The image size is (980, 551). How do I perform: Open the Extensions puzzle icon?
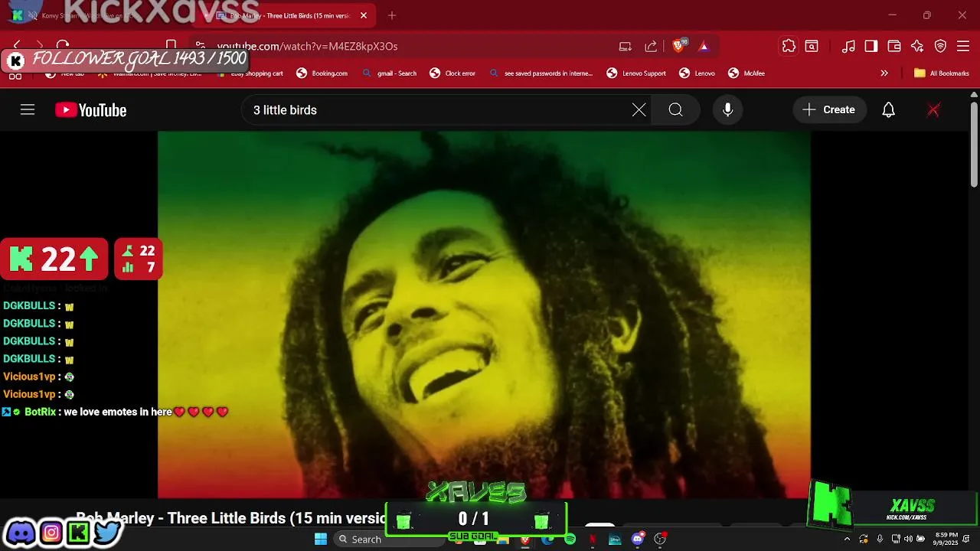(x=789, y=46)
